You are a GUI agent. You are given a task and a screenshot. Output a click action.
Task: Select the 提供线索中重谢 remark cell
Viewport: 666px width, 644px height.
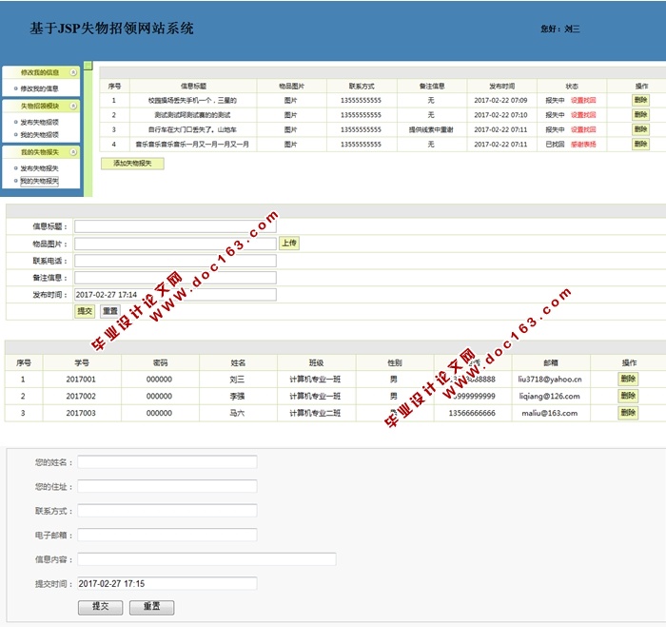431,130
